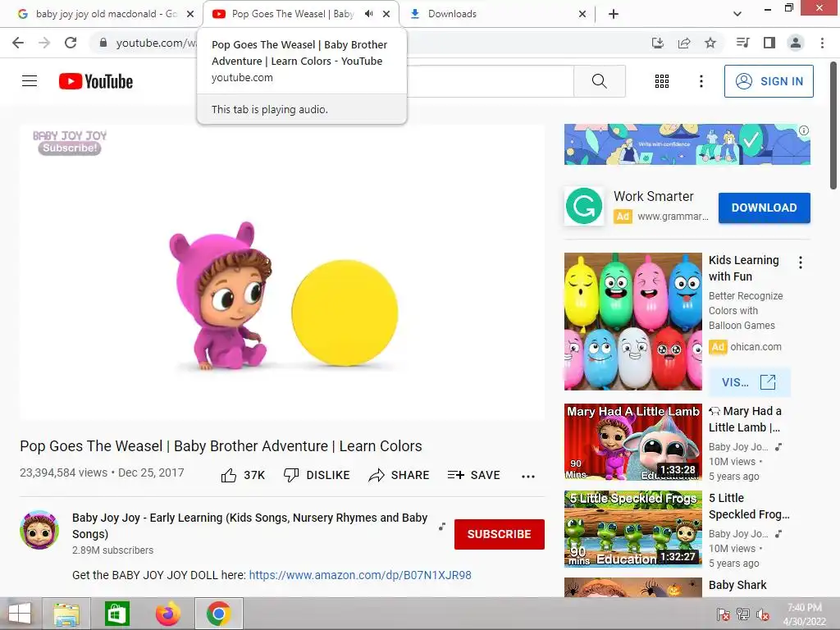The width and height of the screenshot is (840, 630).
Task: Expand the Chrome tab search chevron
Action: point(737,14)
